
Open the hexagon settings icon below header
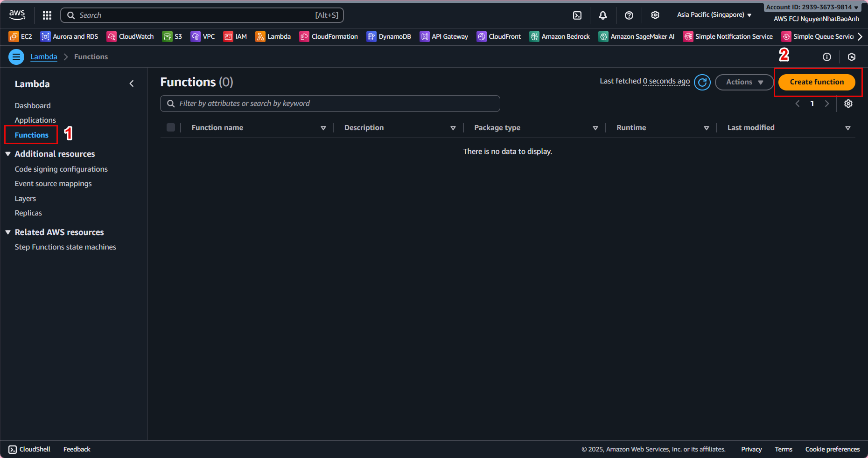coord(852,57)
